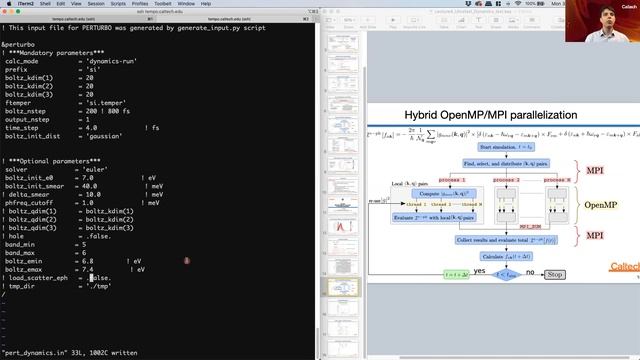Click the 'boltz_emax' line in terminal
The height and width of the screenshot is (360, 640).
pos(75,269)
